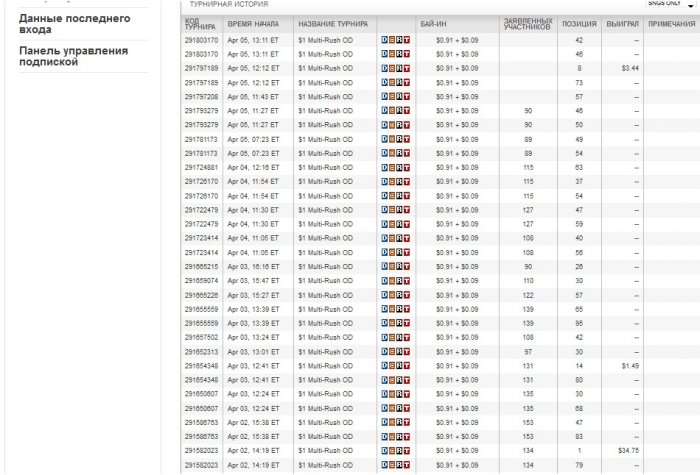Click the $3.44 winnings value
The height and width of the screenshot is (475, 700).
(x=630, y=68)
